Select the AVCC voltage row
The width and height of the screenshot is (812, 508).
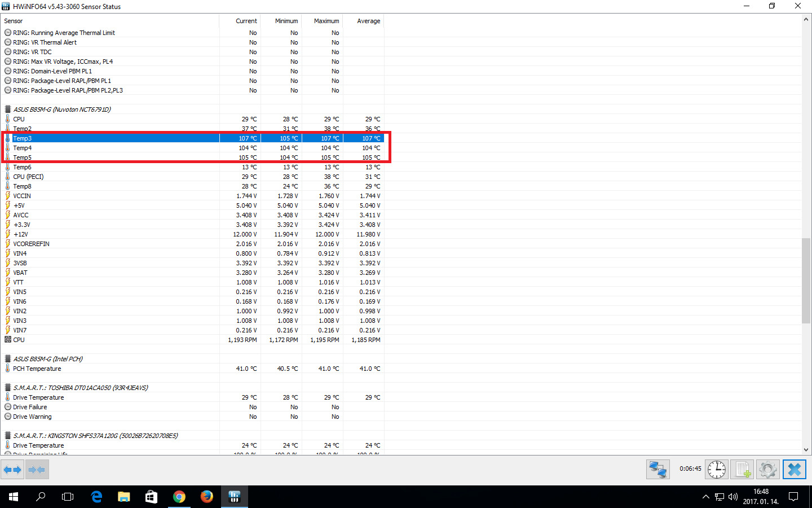click(x=193, y=215)
